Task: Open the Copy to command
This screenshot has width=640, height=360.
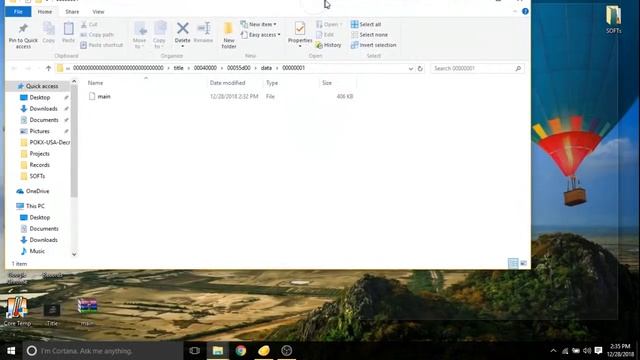Action: pyautogui.click(x=159, y=36)
